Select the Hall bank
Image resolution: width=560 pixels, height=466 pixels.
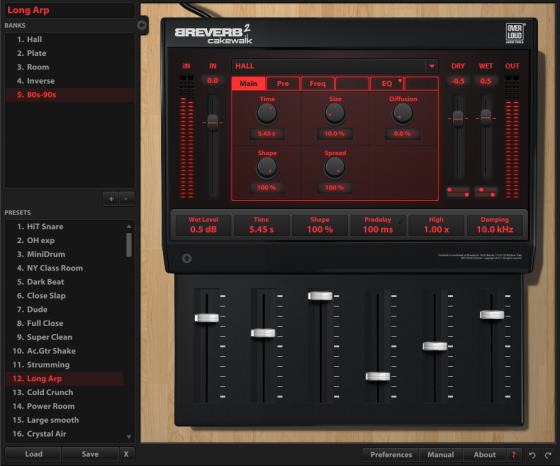point(70,39)
